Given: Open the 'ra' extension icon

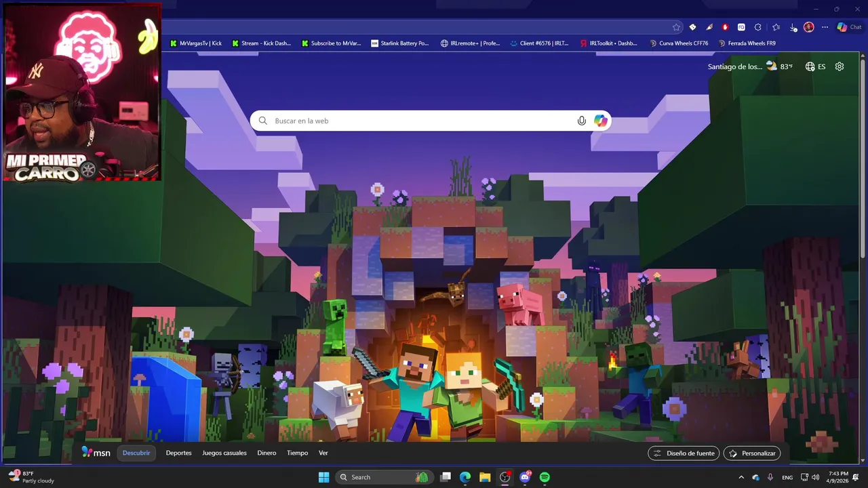Looking at the screenshot, I should (741, 27).
